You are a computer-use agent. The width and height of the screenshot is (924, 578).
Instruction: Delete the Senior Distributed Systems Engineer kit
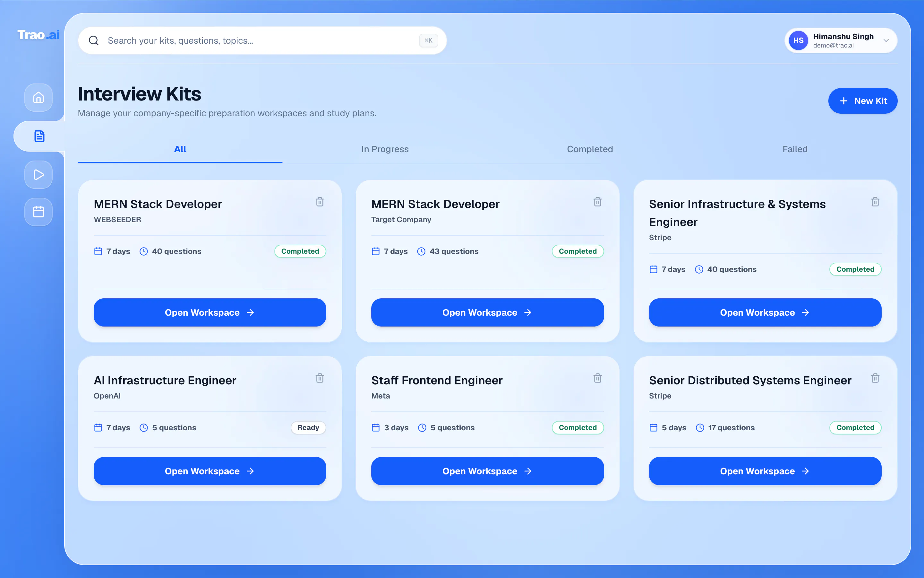click(x=875, y=378)
